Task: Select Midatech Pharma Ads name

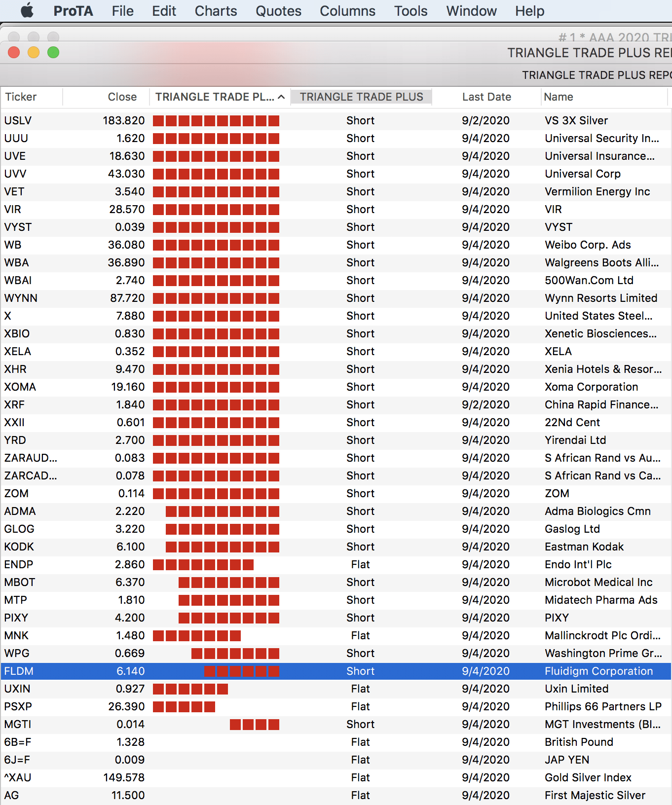Action: 601,600
